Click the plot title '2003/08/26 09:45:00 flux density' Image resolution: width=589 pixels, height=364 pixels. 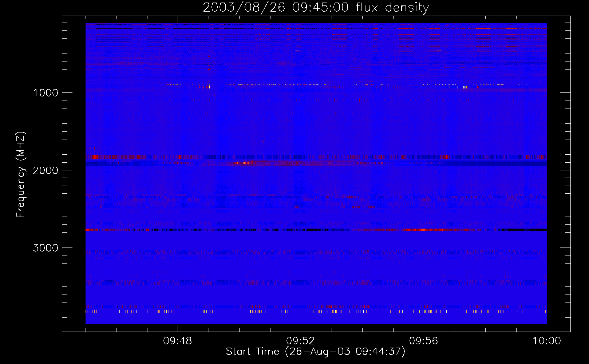(316, 7)
